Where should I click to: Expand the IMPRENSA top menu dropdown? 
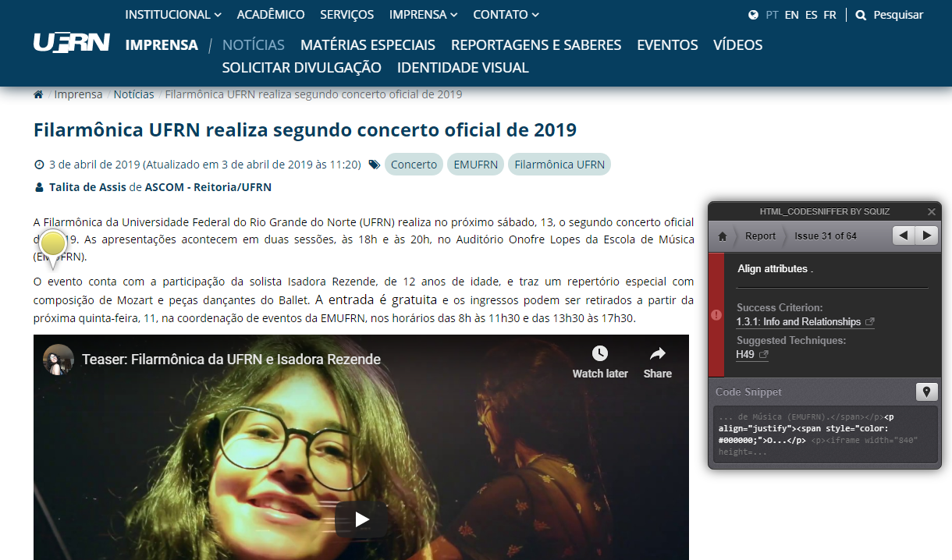pyautogui.click(x=423, y=14)
